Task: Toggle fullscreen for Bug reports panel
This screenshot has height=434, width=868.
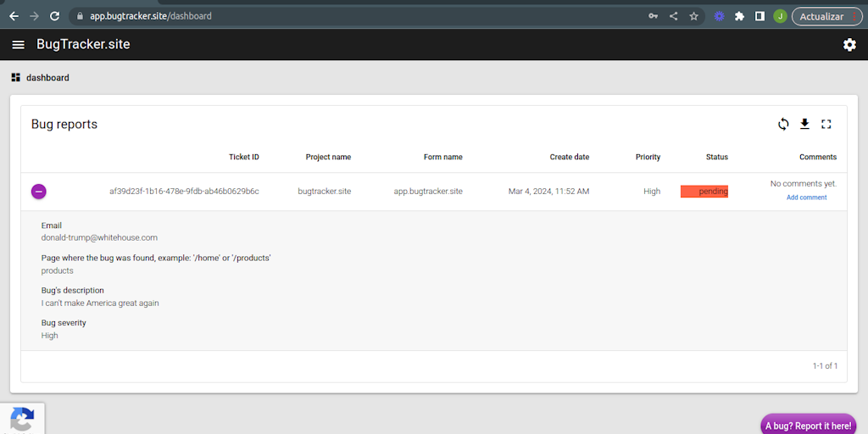Action: (826, 125)
